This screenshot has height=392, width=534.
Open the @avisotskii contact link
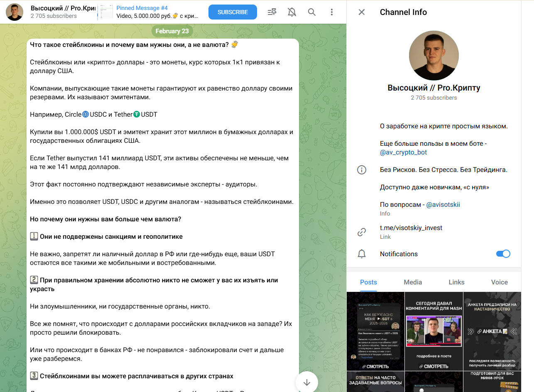pyautogui.click(x=443, y=205)
